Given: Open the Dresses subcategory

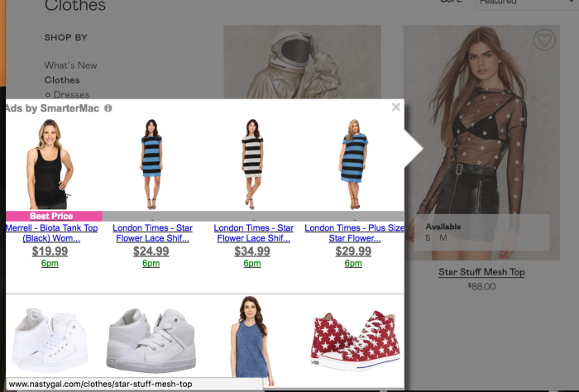Looking at the screenshot, I should [72, 94].
